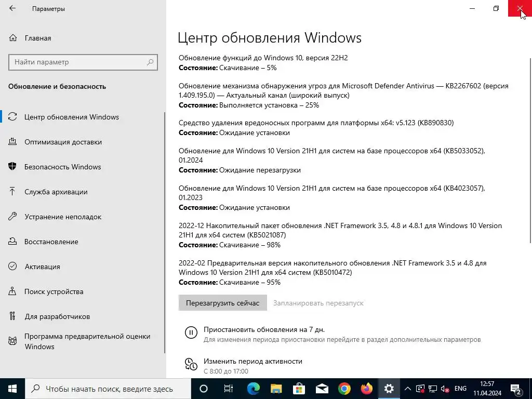
Task: Click the Активация checkmark icon
Action: coord(12,267)
